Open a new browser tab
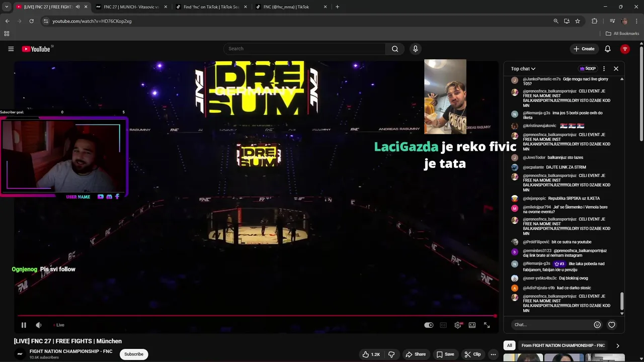Viewport: 644px width, 362px height. coord(337,7)
